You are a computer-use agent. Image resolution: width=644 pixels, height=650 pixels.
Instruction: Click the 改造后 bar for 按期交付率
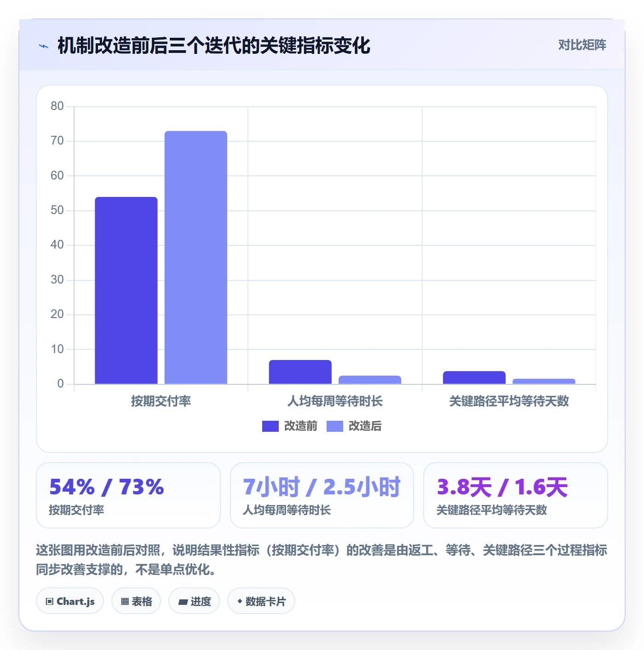coord(196,257)
